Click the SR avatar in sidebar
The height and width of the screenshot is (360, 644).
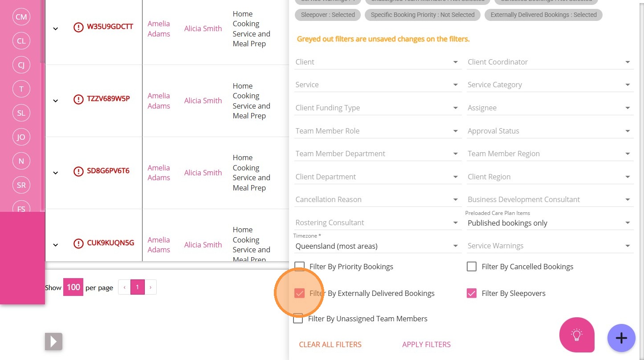tap(21, 185)
